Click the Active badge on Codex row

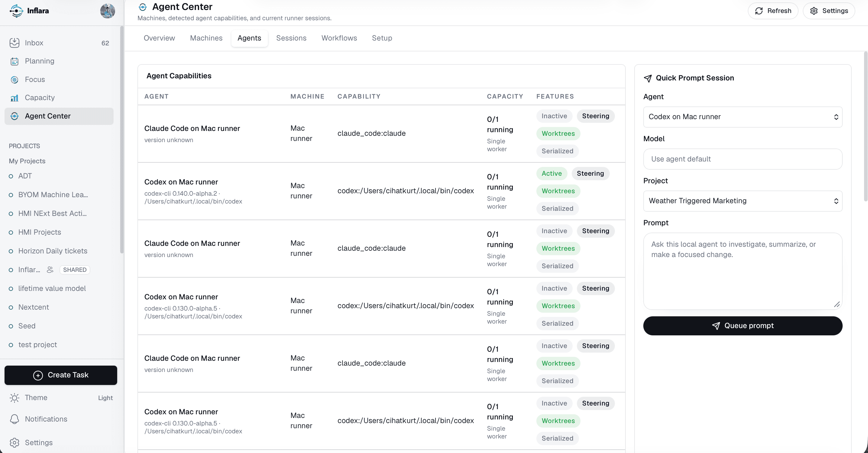[551, 173]
